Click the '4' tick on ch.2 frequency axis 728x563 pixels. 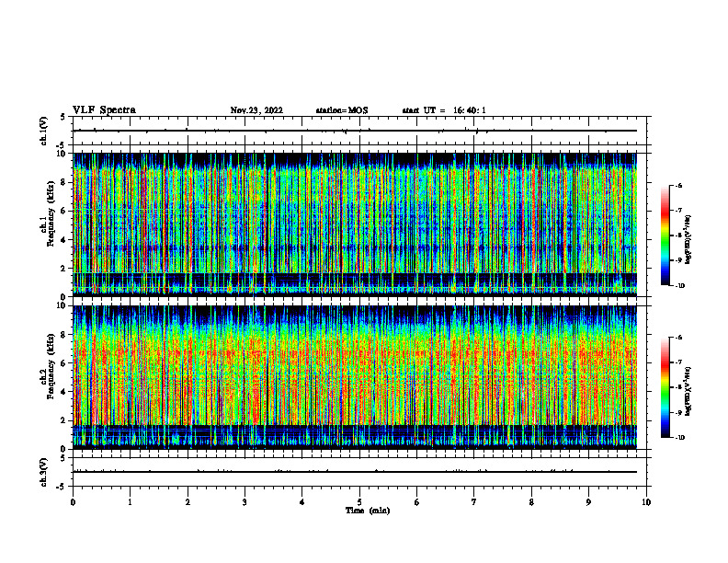64,392
